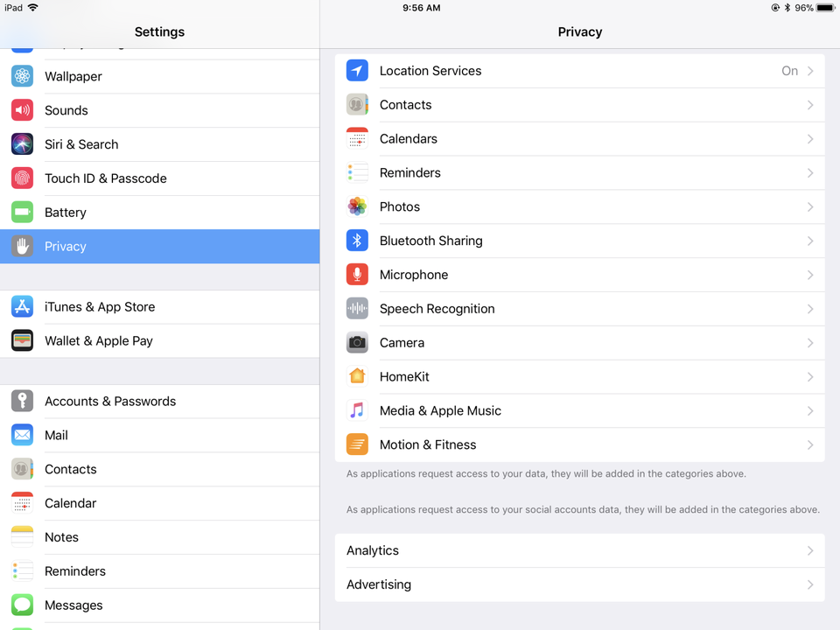Open the Analytics option

579,550
